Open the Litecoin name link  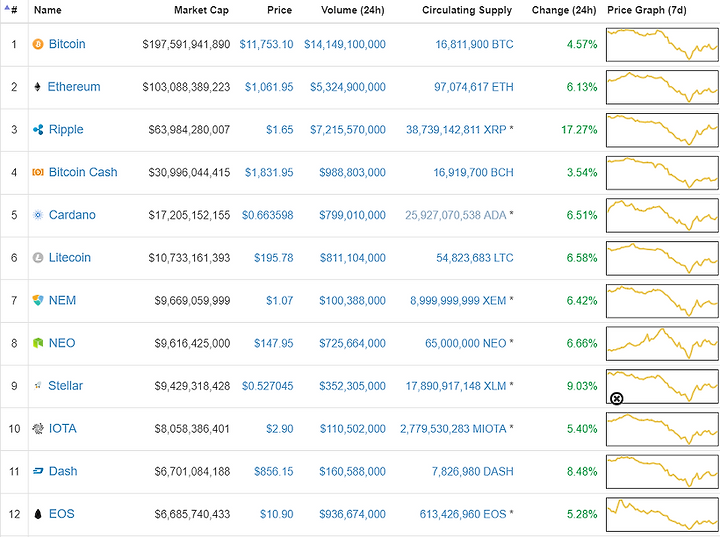(x=70, y=258)
